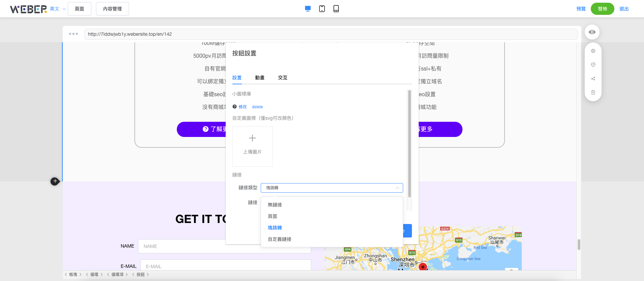Screen dimensions: 644x281
Task: Click the right chevron after 按鈕
Action: pos(148,275)
